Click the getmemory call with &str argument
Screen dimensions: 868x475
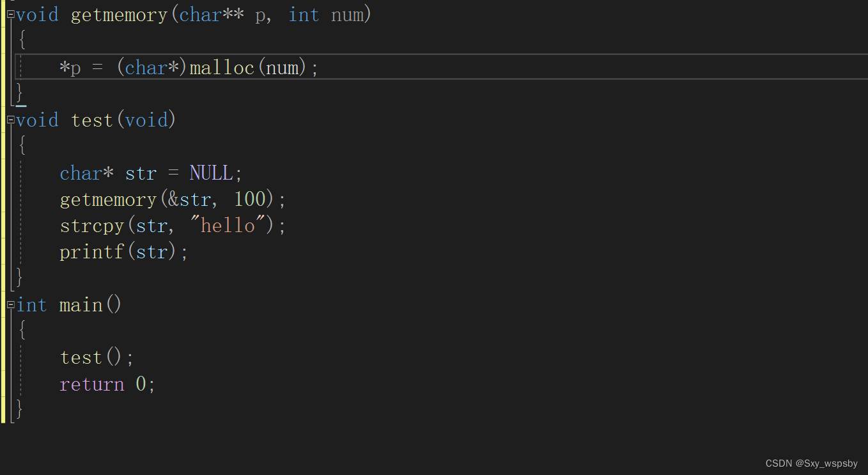click(x=173, y=199)
